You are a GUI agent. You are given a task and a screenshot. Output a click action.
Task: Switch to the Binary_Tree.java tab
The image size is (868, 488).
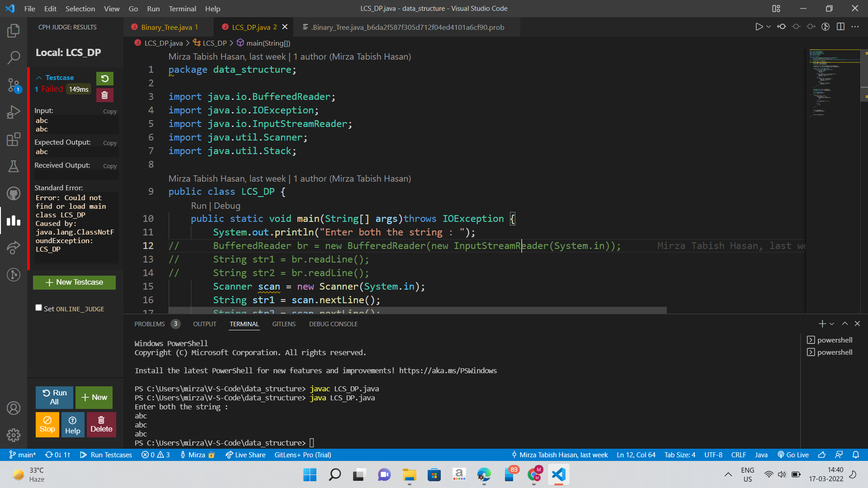pyautogui.click(x=167, y=27)
